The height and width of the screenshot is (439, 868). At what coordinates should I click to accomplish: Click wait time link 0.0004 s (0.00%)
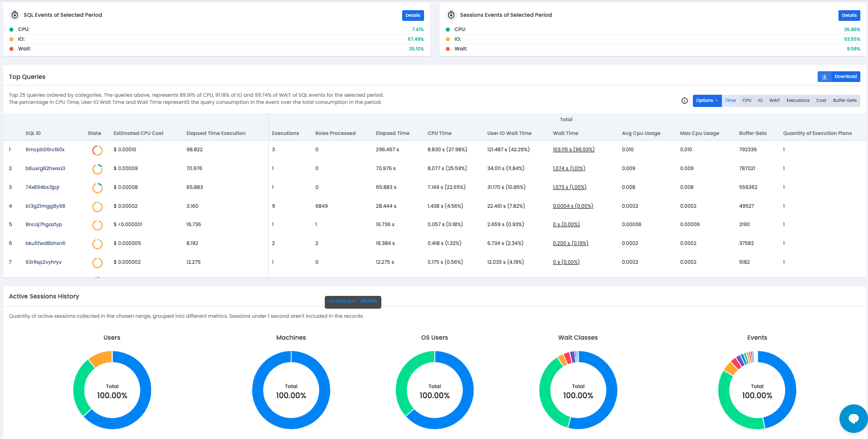point(573,206)
